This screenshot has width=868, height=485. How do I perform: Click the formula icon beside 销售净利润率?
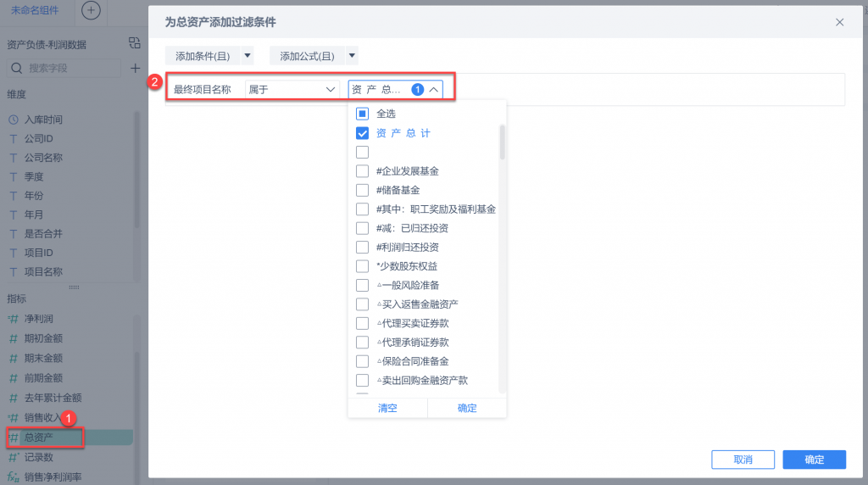(x=14, y=477)
